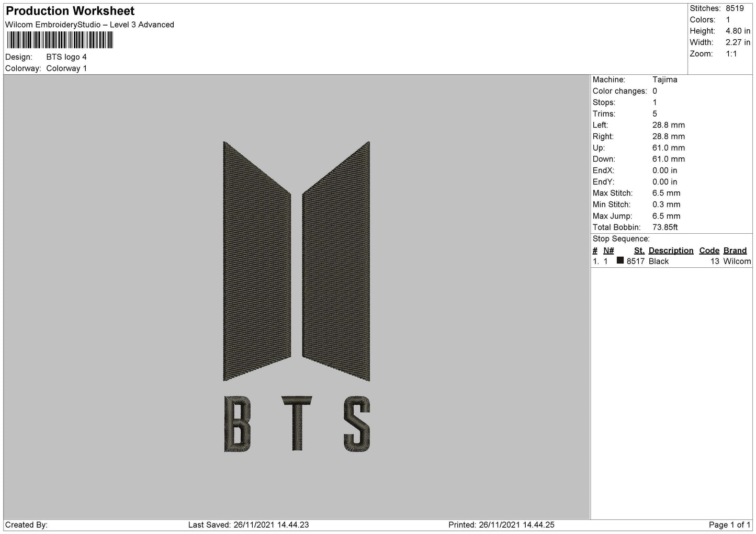756x534 pixels.
Task: Click the barcode image under the header
Action: pos(60,40)
